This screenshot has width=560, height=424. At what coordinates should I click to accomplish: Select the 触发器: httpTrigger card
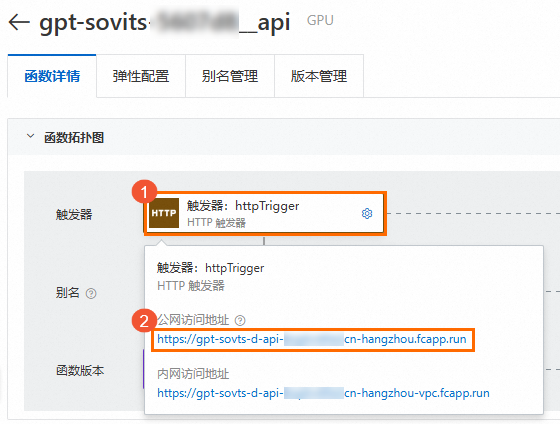(x=265, y=213)
